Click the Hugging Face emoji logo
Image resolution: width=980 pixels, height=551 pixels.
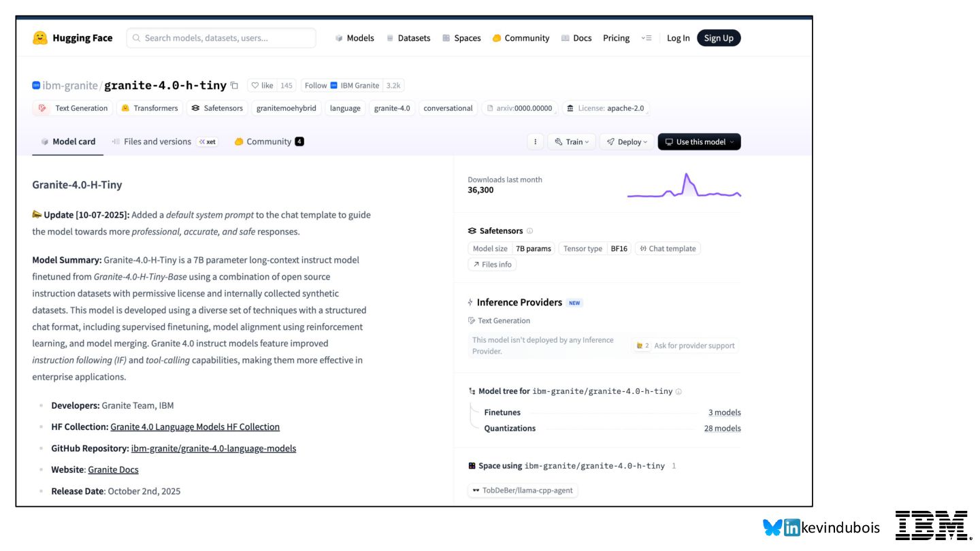point(40,38)
